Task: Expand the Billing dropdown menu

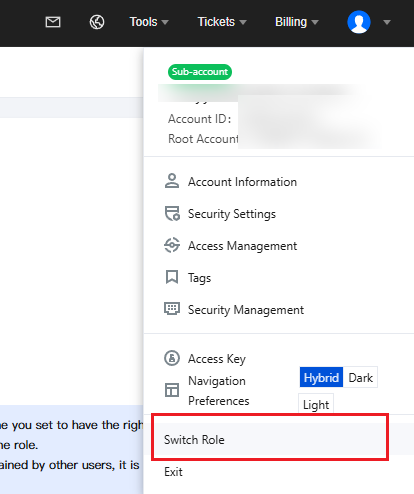Action: (x=297, y=22)
